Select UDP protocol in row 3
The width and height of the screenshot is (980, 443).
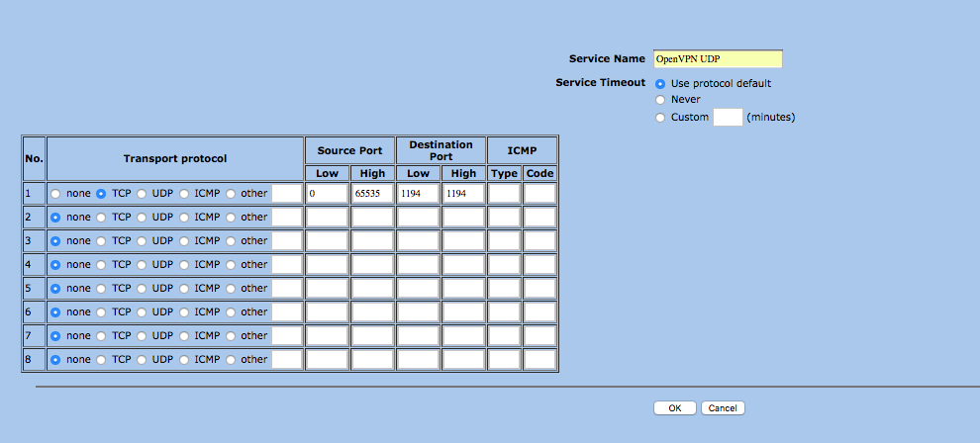pyautogui.click(x=143, y=241)
